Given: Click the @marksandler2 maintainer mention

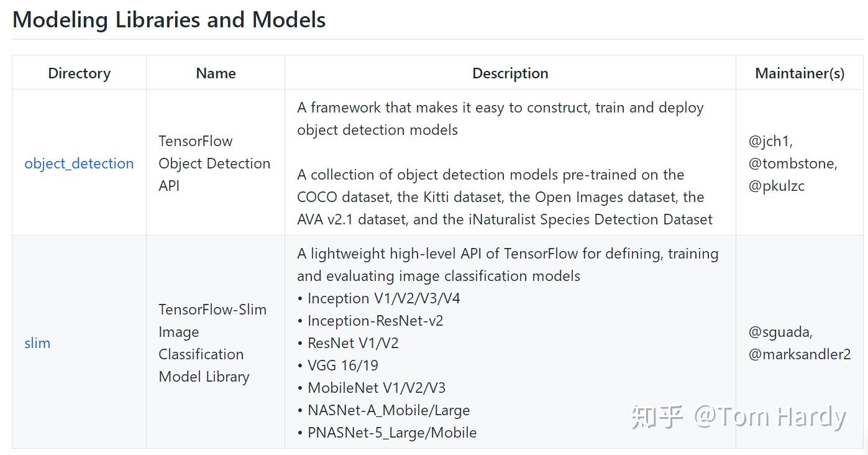Looking at the screenshot, I should (x=800, y=354).
